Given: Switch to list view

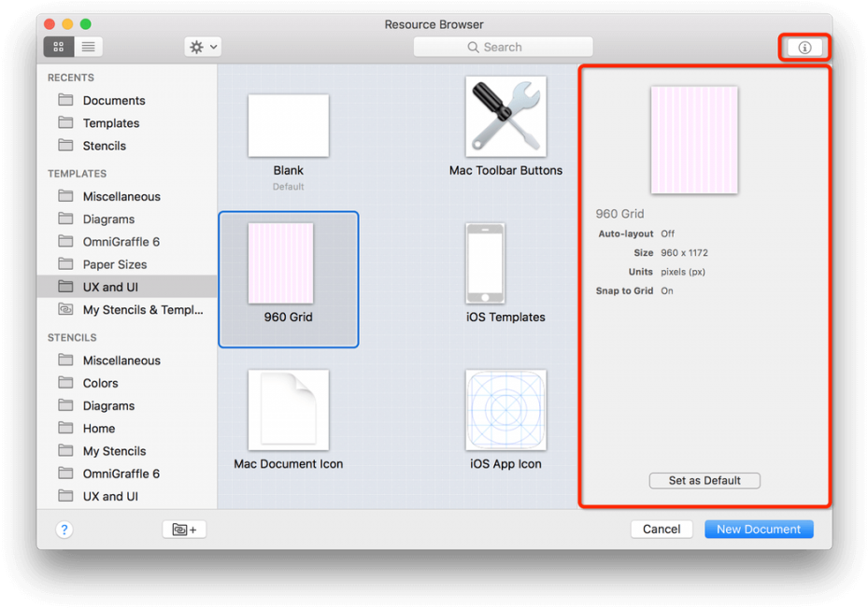Looking at the screenshot, I should tap(89, 47).
